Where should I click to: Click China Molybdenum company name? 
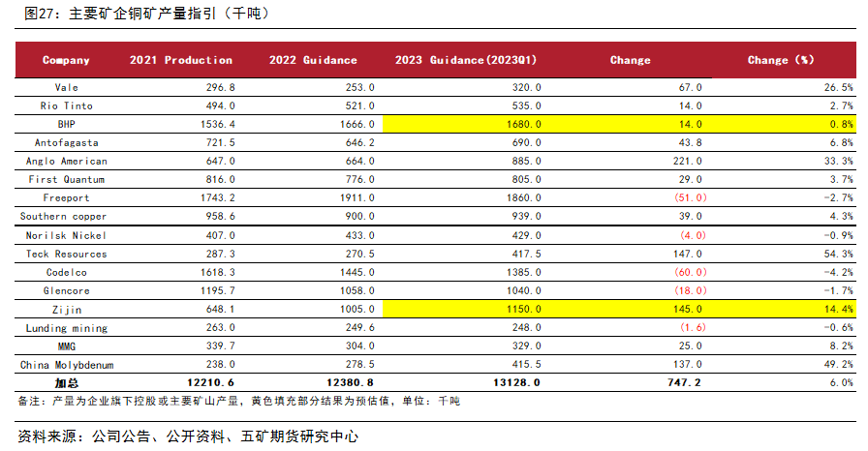coord(67,365)
